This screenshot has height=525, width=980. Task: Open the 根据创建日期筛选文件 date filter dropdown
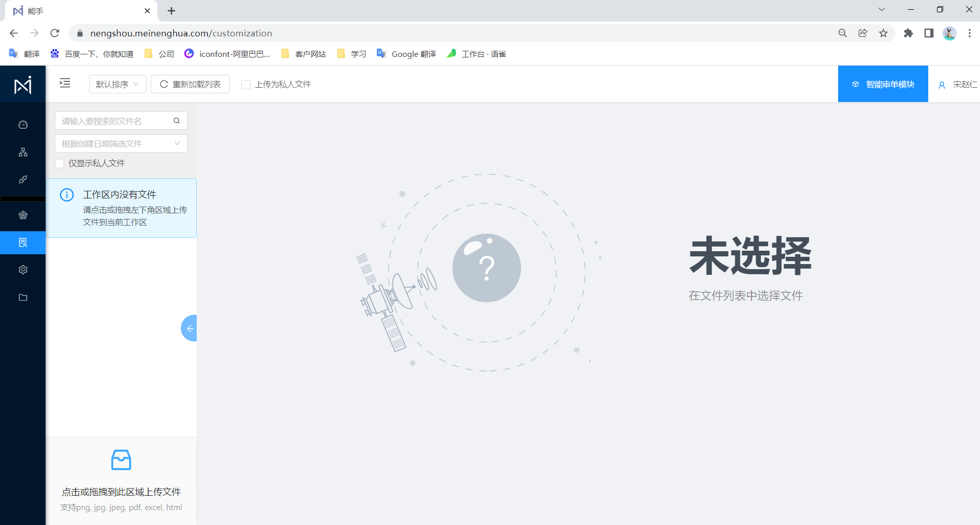[121, 144]
